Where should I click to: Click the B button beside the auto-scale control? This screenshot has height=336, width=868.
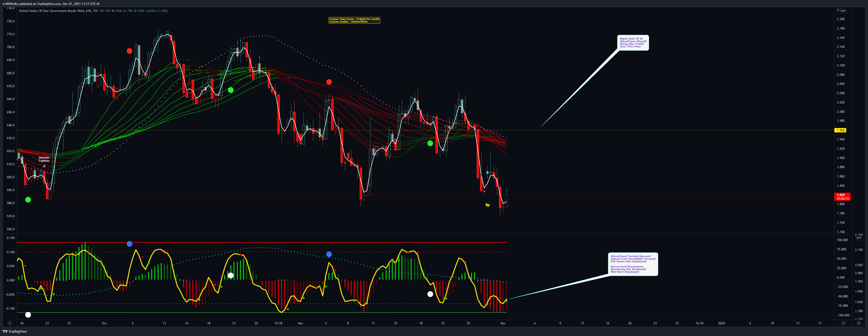[859, 323]
